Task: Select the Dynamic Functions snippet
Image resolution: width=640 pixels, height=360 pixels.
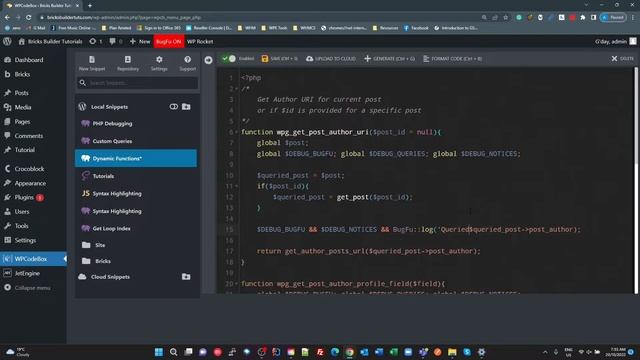Action: (136, 158)
